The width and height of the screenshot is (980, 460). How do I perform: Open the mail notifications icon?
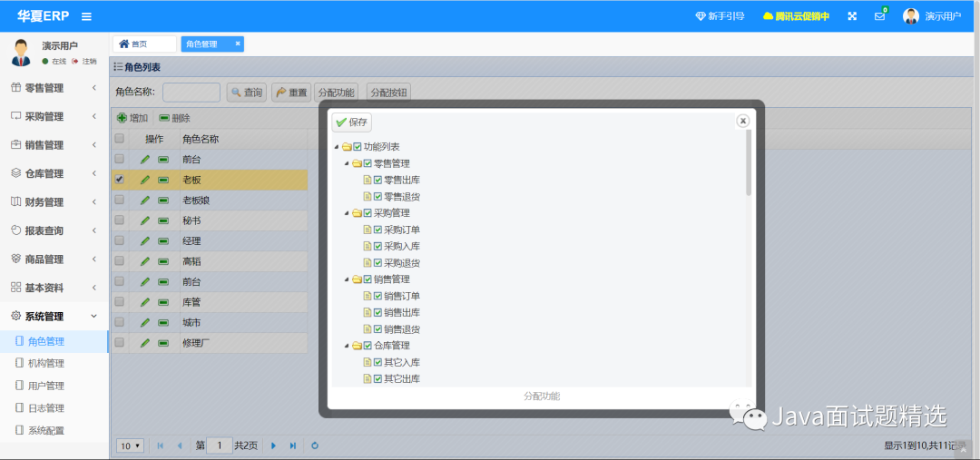pos(880,16)
